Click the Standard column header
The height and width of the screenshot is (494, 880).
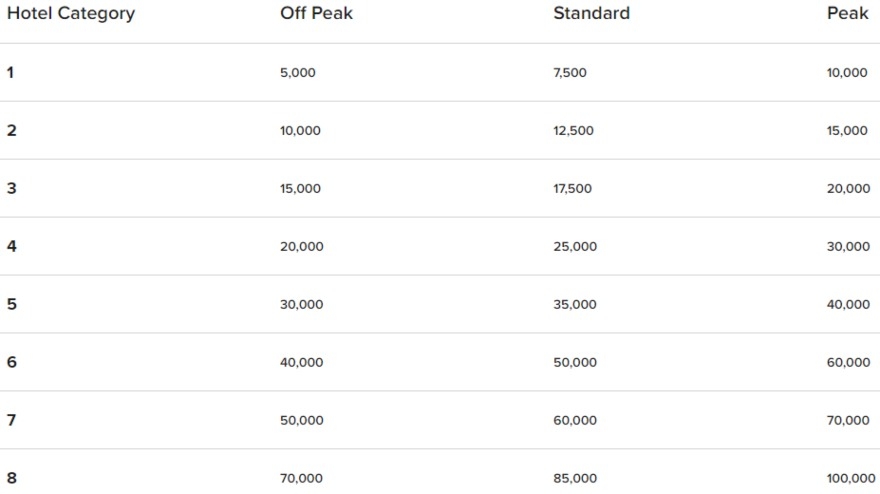pyautogui.click(x=591, y=14)
